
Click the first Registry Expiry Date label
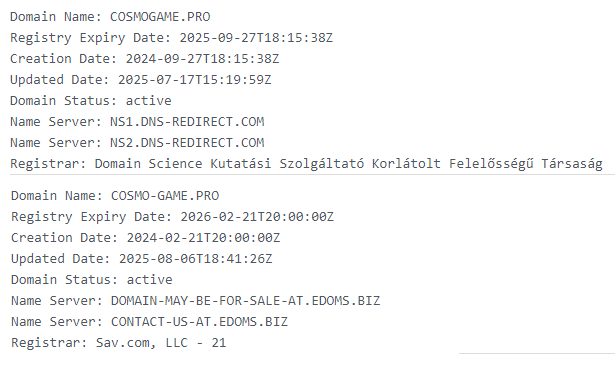coord(91,38)
